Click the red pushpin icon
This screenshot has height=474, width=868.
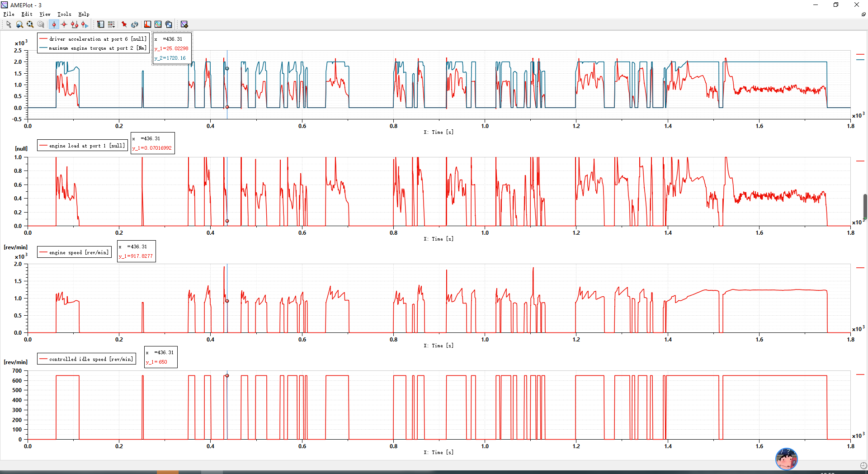point(124,24)
